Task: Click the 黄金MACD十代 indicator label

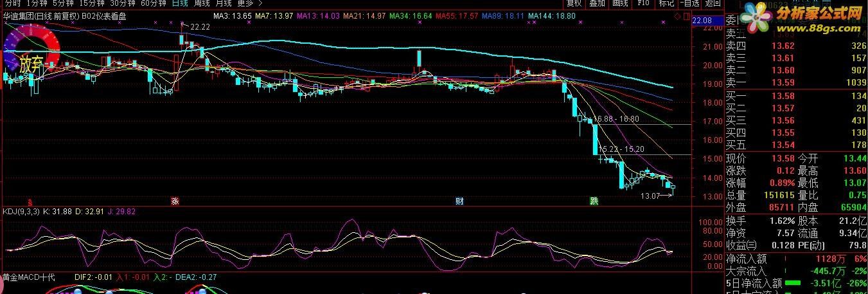Action: (x=29, y=277)
